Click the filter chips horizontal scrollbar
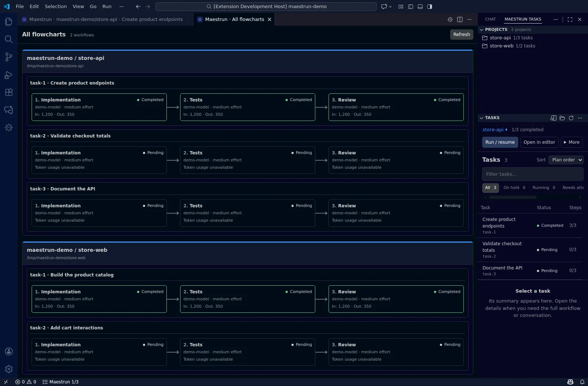The image size is (588, 386). pyautogui.click(x=513, y=197)
